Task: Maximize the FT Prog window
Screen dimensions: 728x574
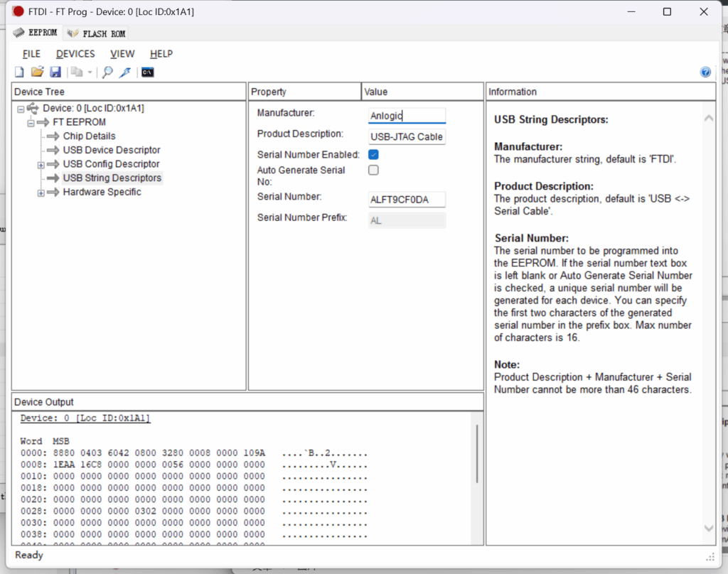Action: click(667, 11)
